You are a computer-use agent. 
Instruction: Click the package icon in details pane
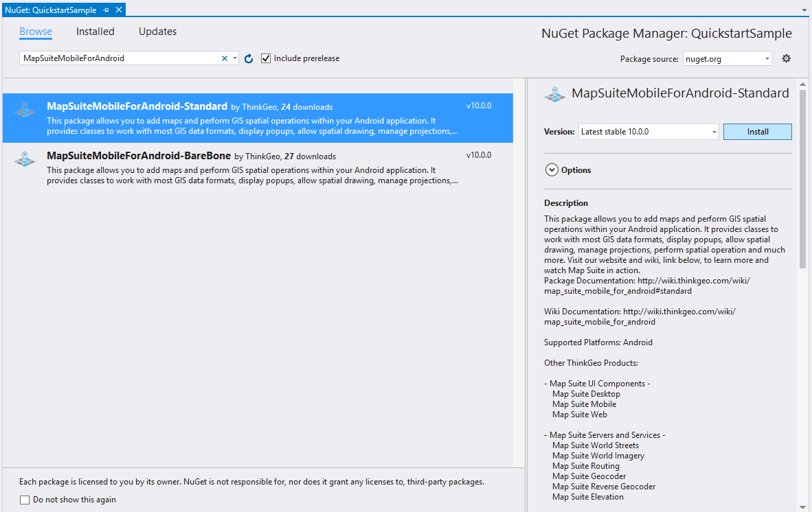point(554,94)
